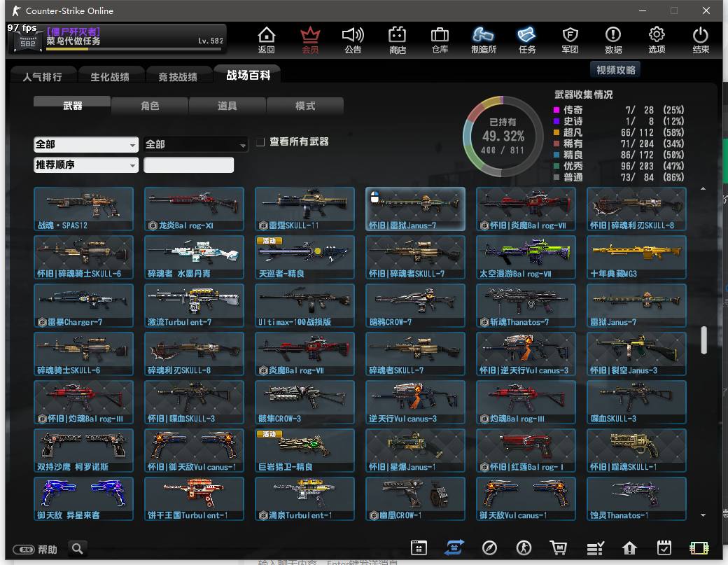
Task: Click the compass icon in bottom bar
Action: (489, 547)
